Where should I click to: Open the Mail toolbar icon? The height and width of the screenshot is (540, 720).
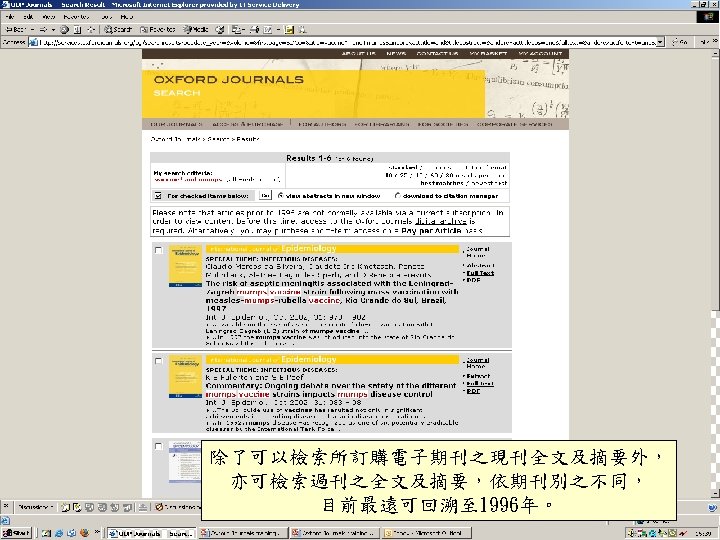[x=236, y=29]
